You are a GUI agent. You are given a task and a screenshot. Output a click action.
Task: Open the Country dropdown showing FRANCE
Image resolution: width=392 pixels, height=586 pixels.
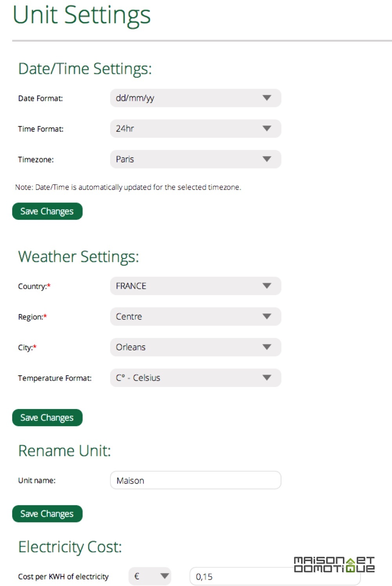pos(196,286)
